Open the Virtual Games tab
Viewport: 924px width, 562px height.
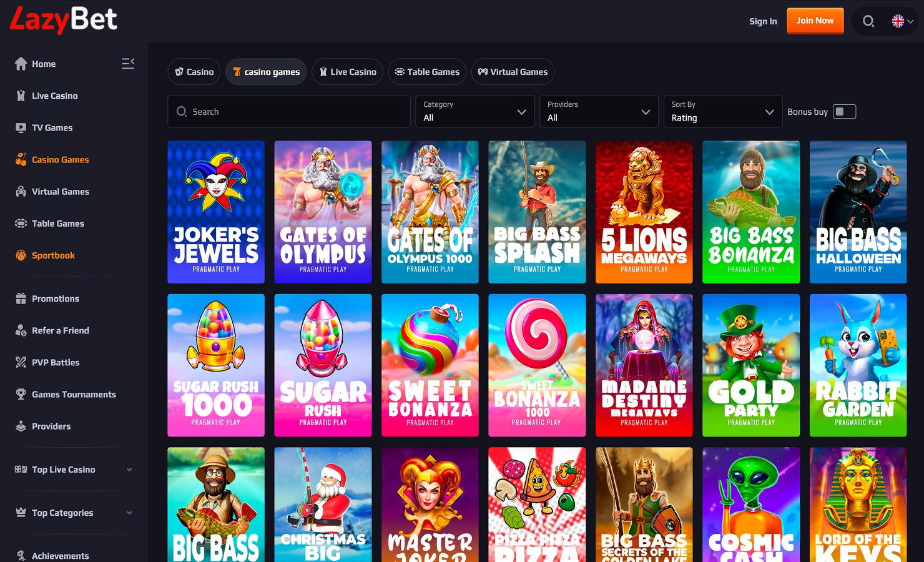[x=513, y=72]
